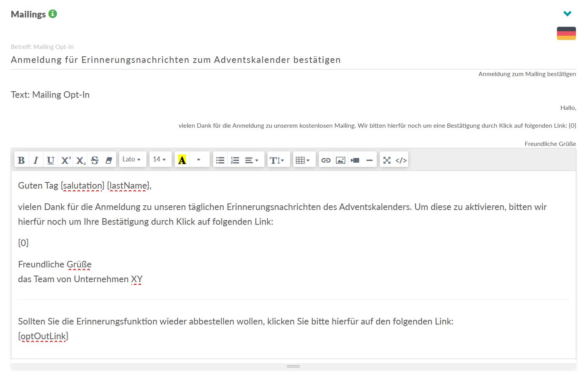Insert a video
This screenshot has height=380, width=588.
pyautogui.click(x=355, y=160)
